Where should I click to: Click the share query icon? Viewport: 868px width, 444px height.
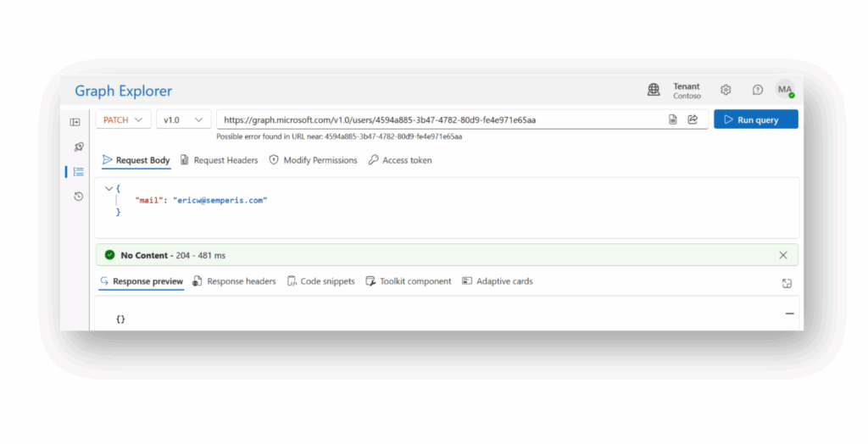[693, 119]
